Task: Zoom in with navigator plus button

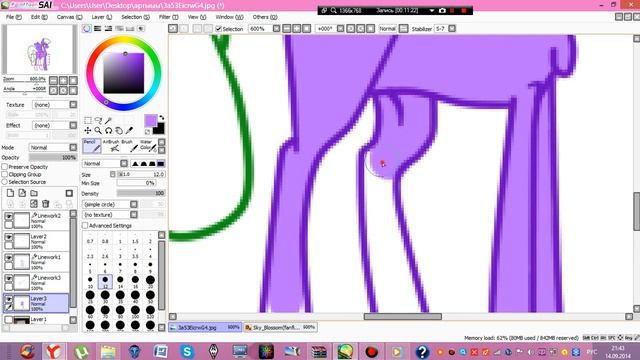Action: point(63,80)
